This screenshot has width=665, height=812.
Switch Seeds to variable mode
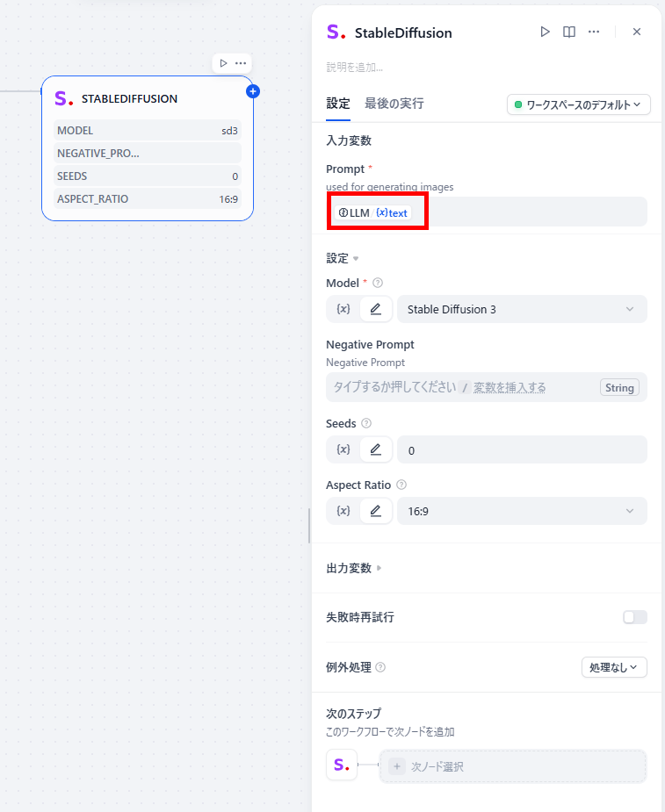pyautogui.click(x=343, y=449)
